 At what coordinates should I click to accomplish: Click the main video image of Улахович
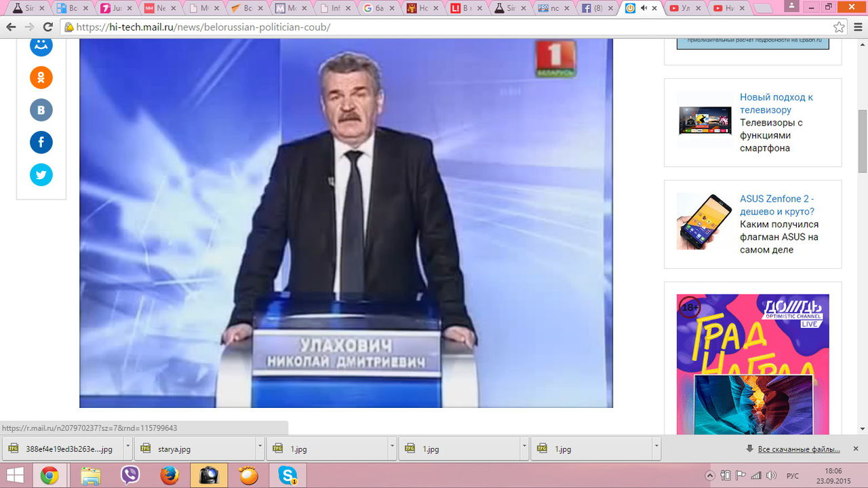coord(346,223)
